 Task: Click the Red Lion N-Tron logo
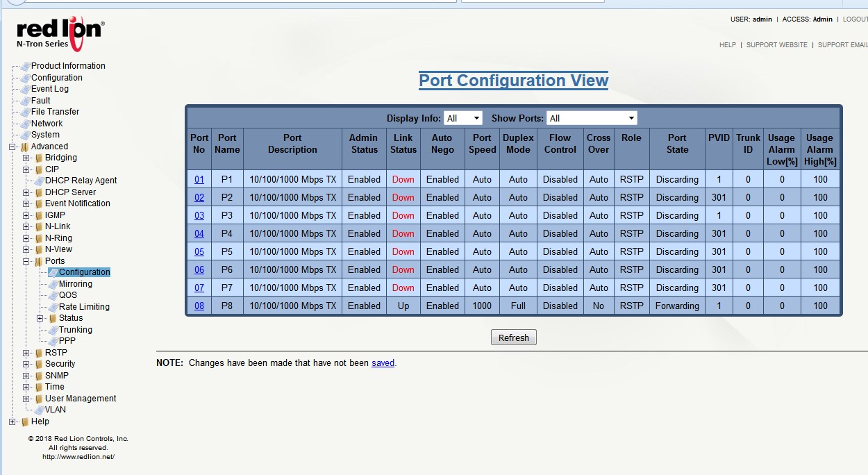60,34
